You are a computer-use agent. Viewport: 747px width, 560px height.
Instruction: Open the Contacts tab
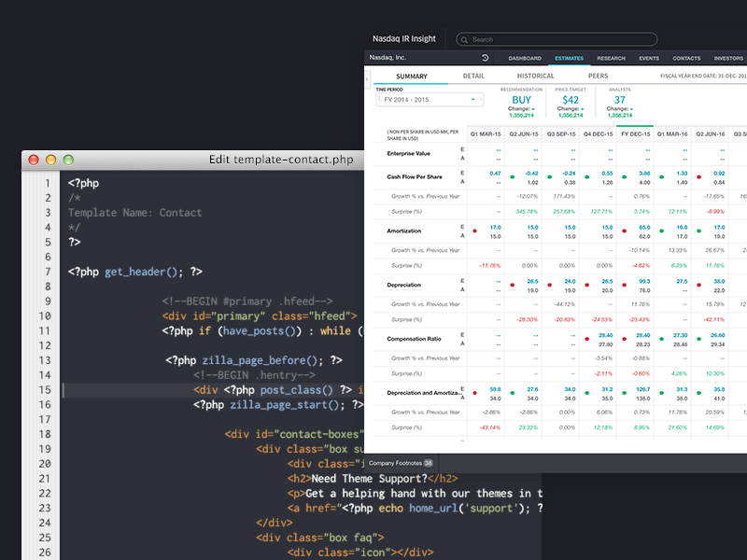(686, 58)
